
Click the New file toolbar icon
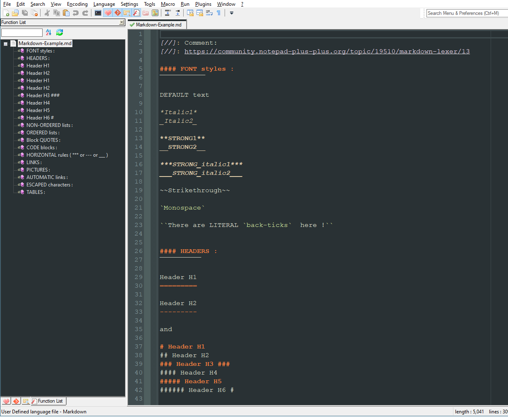coord(6,13)
